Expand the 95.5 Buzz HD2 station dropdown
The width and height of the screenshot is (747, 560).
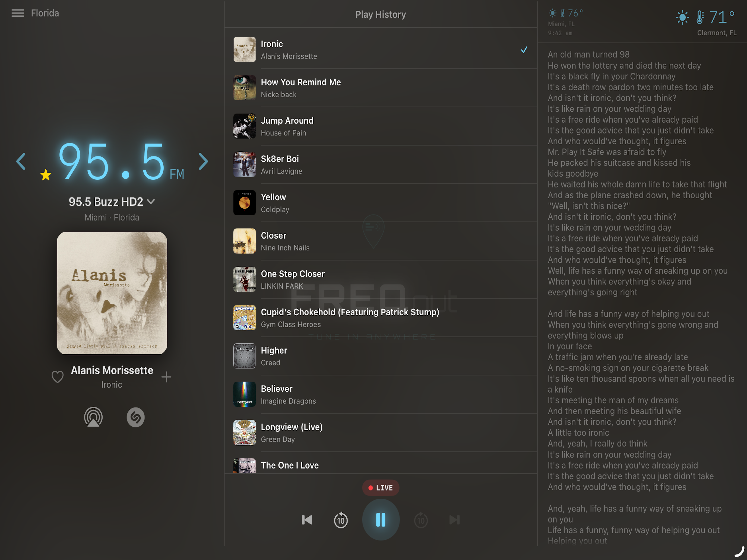coord(112,202)
